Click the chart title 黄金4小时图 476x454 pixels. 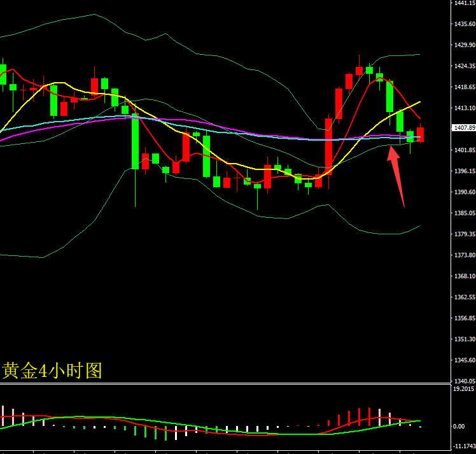(x=52, y=371)
